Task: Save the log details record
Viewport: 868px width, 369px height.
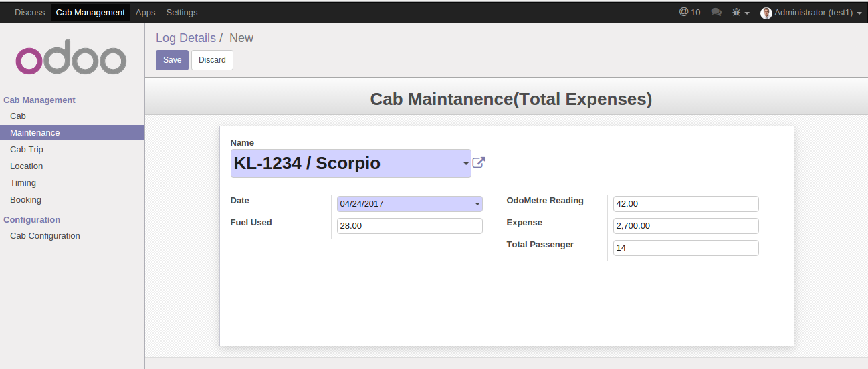Action: (172, 60)
